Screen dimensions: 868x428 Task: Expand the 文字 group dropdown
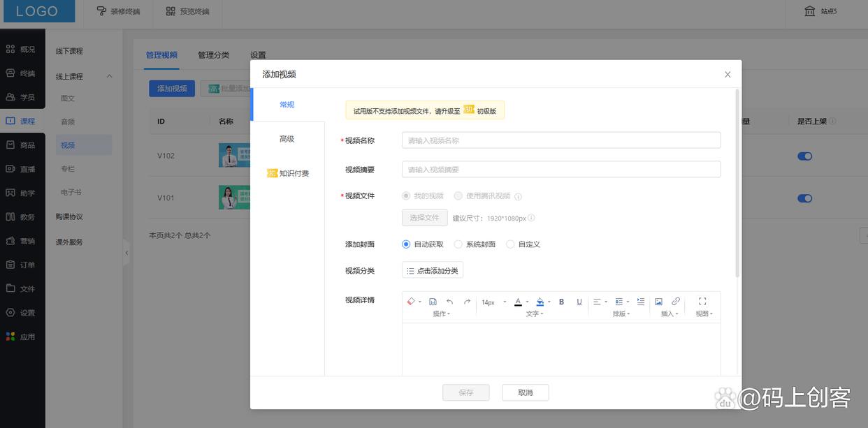(x=535, y=314)
